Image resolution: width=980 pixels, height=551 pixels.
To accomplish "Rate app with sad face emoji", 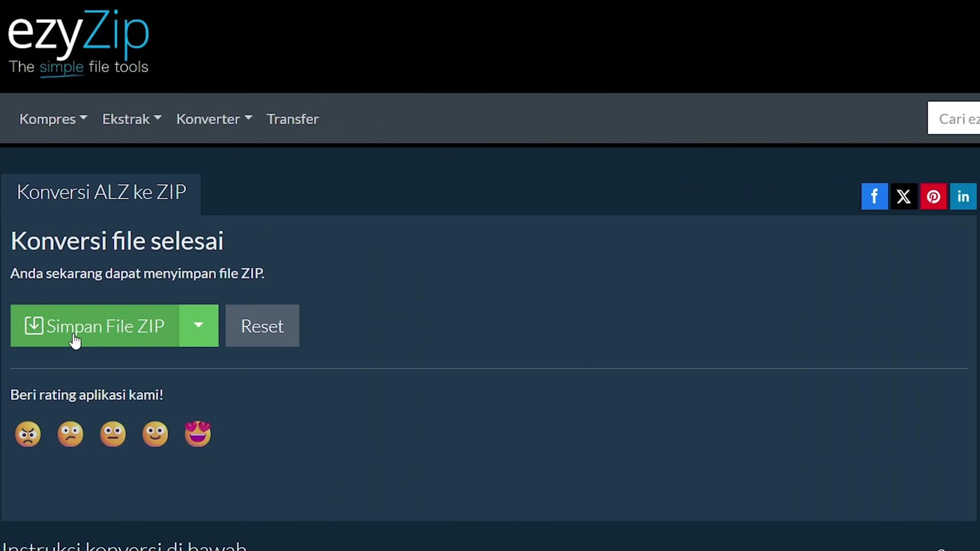I will pos(70,434).
